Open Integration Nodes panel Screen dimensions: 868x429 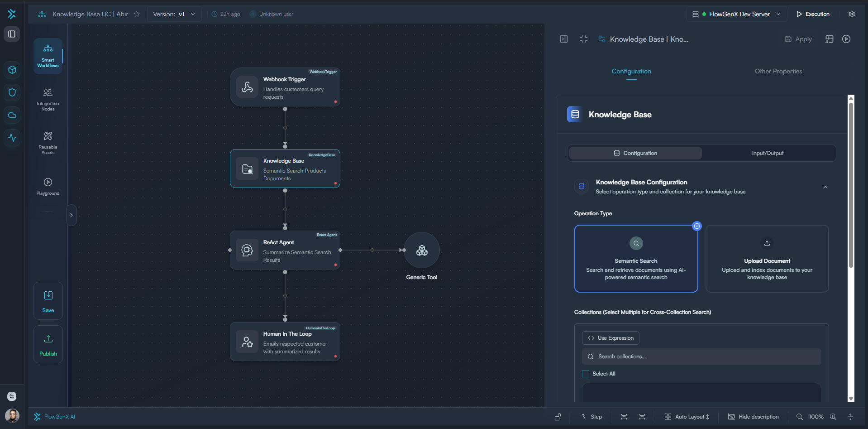coord(48,99)
